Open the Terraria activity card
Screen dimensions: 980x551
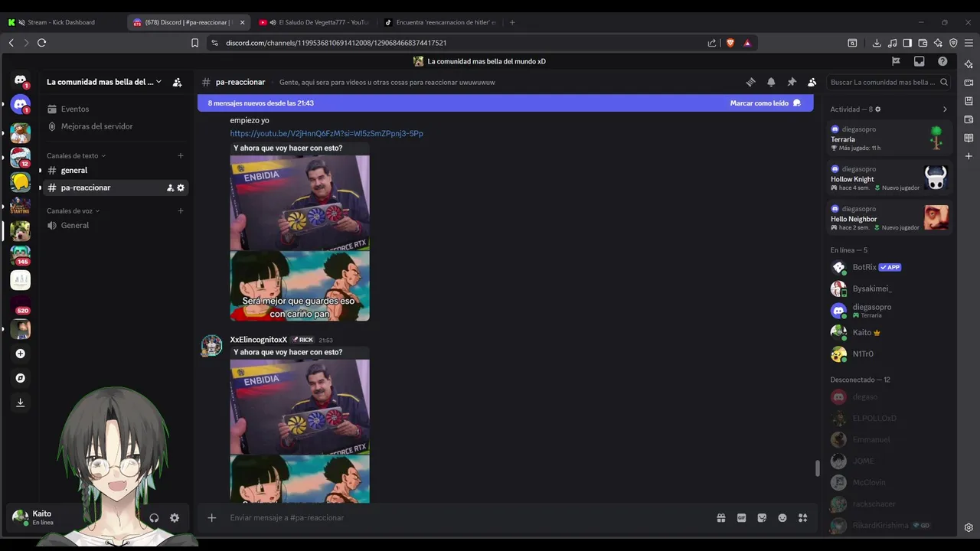coord(890,139)
